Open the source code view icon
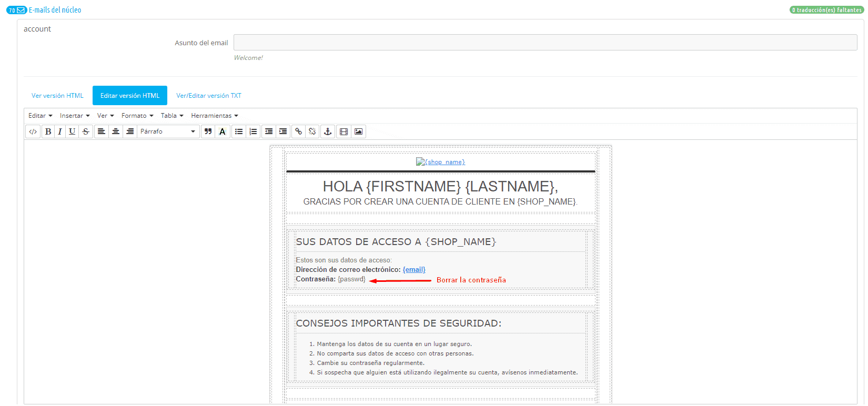This screenshot has height=406, width=868. point(33,131)
